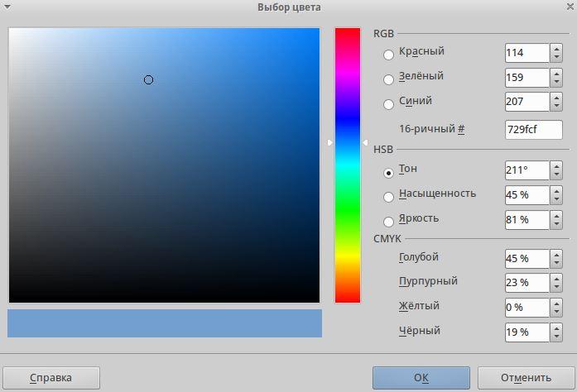Increase the Синий value with up arrow
The image size is (577, 392).
coord(556,97)
